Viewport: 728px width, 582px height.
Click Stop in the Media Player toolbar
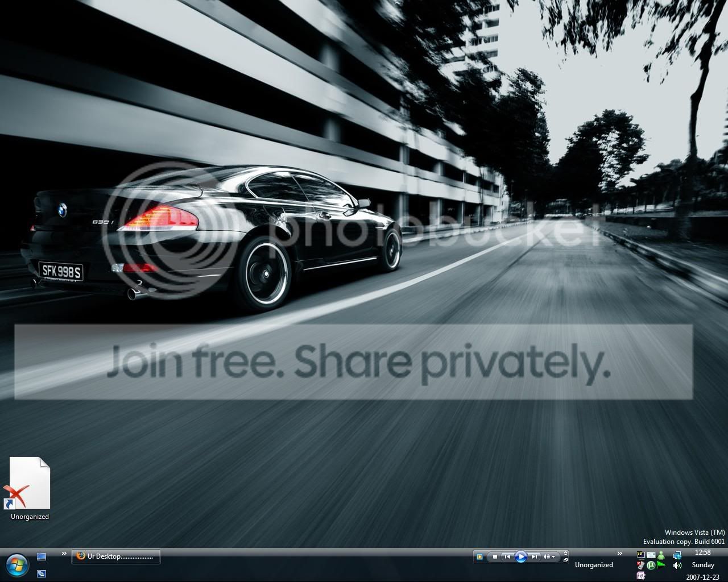point(495,556)
